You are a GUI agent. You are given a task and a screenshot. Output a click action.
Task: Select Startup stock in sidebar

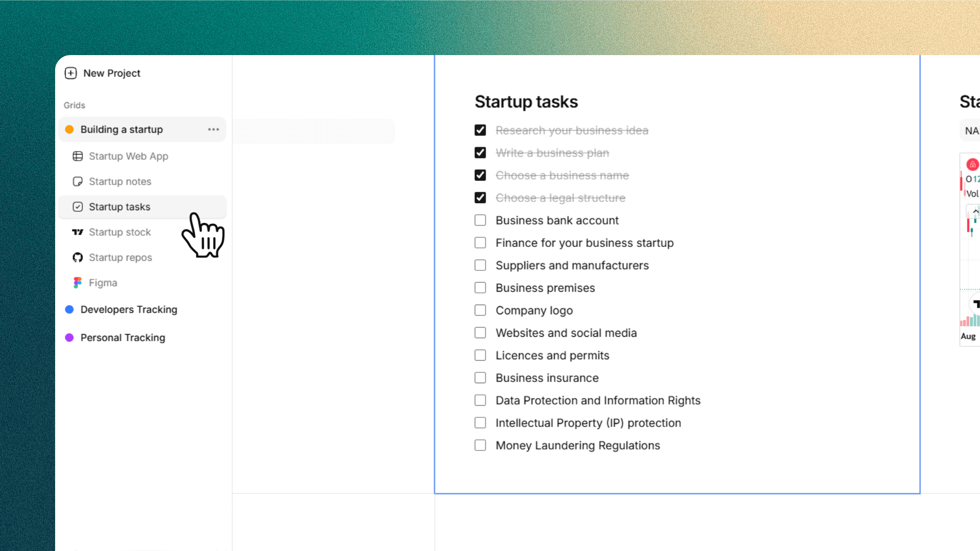120,232
